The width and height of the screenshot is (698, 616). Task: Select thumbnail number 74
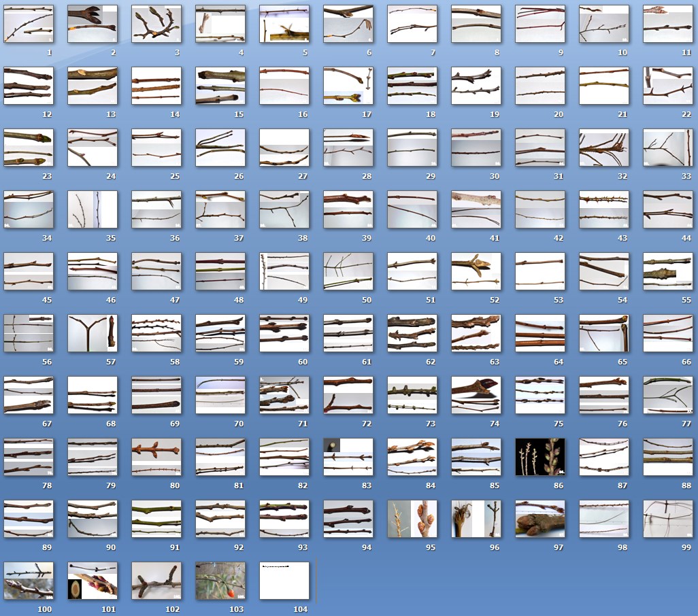[476, 395]
